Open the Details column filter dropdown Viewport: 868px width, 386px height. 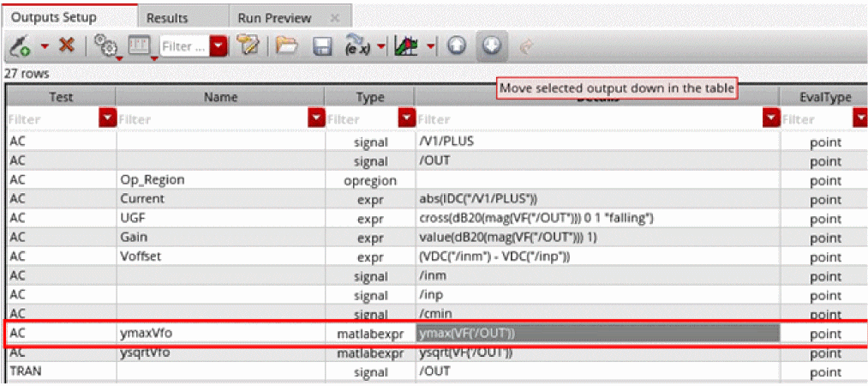[x=771, y=118]
